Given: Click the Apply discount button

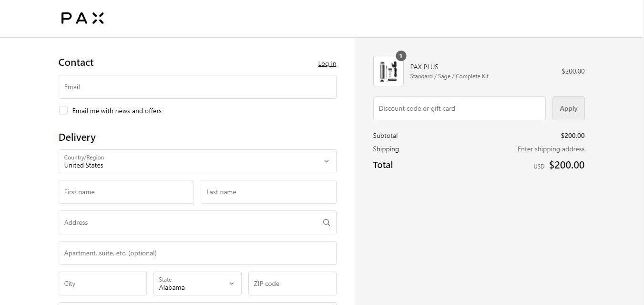Looking at the screenshot, I should coord(568,108).
